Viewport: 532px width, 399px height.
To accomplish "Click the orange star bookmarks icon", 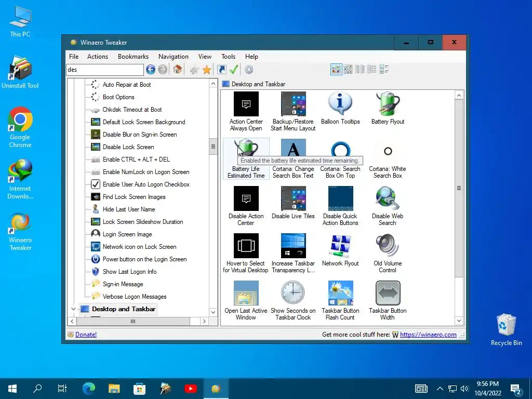I will pos(207,70).
